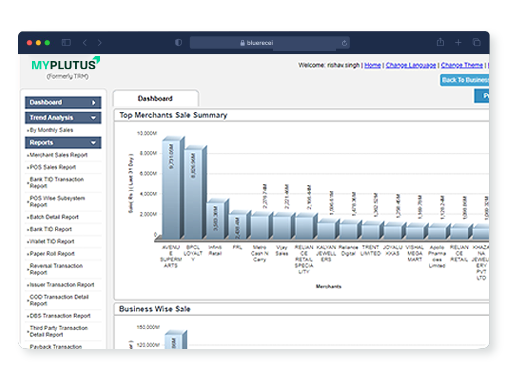Go forward with the browser forward arrow

point(99,43)
